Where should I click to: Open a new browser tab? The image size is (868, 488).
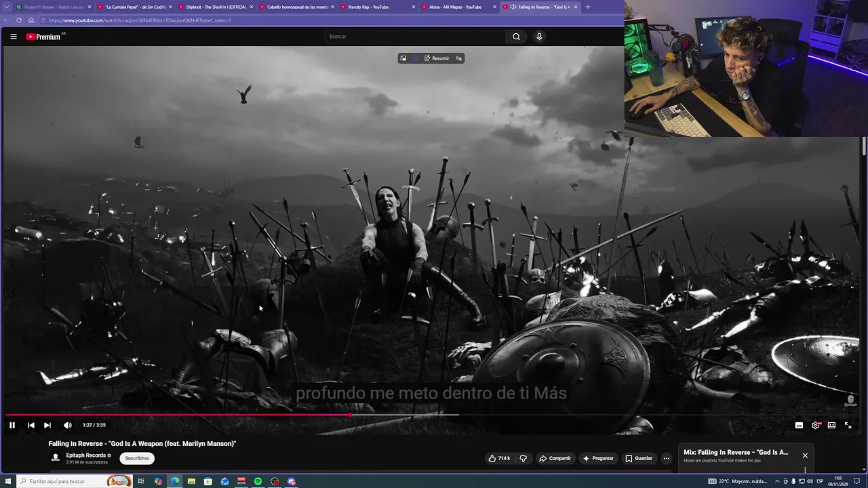pyautogui.click(x=588, y=7)
